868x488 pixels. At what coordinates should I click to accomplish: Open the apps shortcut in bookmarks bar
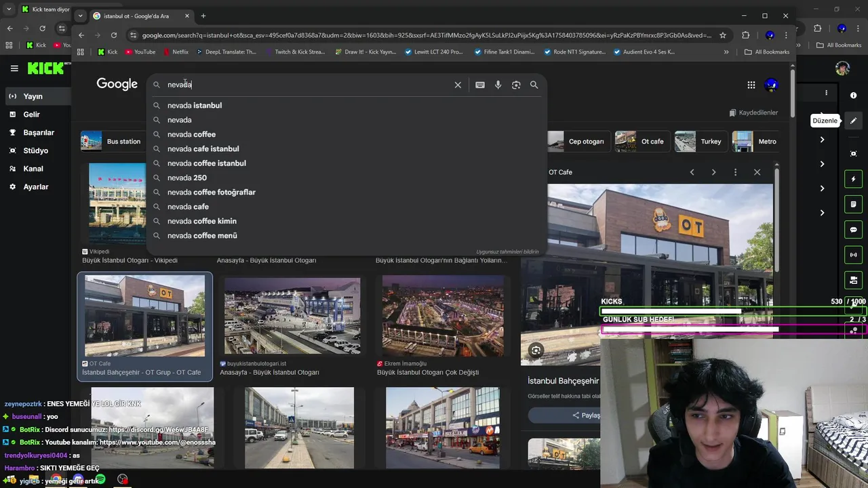81,52
